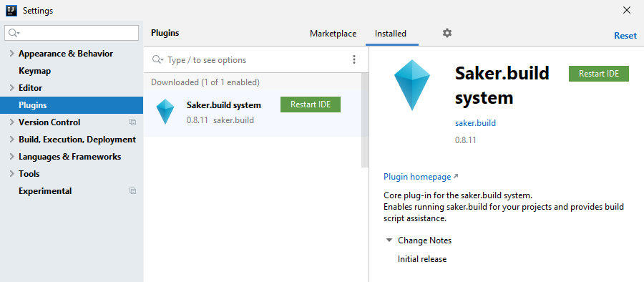
Task: Click the per-project icon beside Experimental
Action: [132, 191]
